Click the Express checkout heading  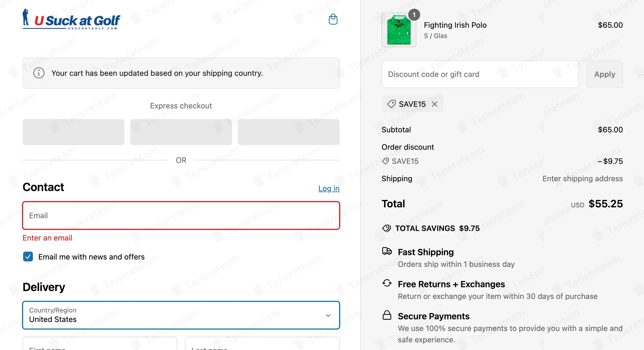[181, 106]
